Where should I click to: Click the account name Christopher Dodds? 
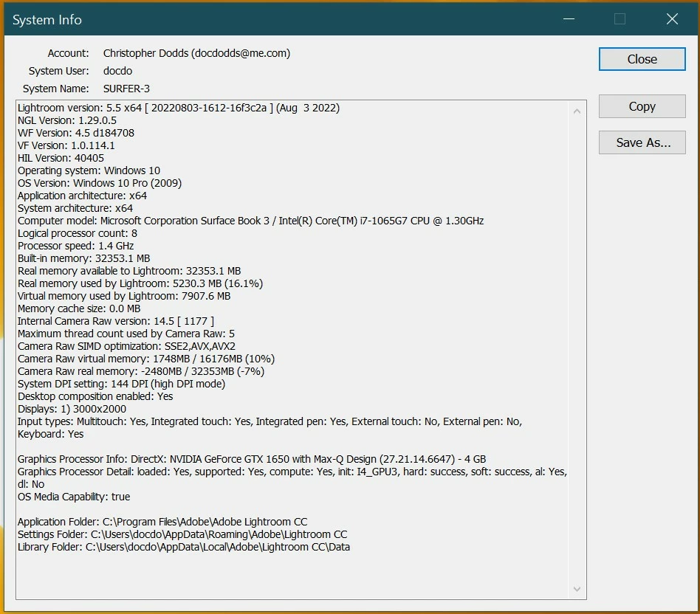coord(145,53)
